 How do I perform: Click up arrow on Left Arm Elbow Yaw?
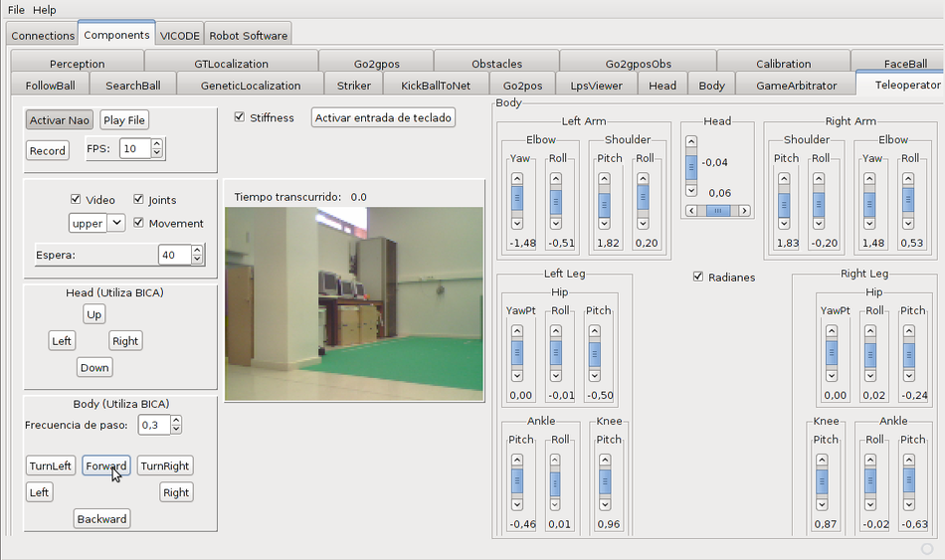(x=516, y=179)
